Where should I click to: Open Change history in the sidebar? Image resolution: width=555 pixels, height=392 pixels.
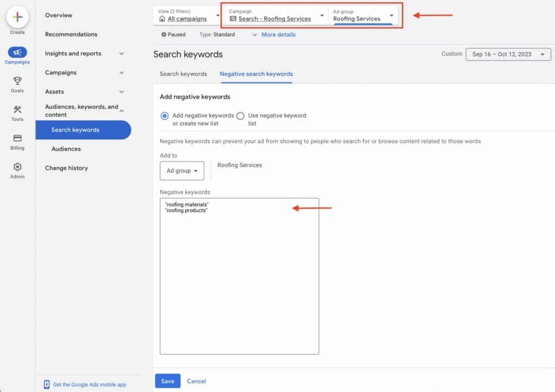click(67, 168)
